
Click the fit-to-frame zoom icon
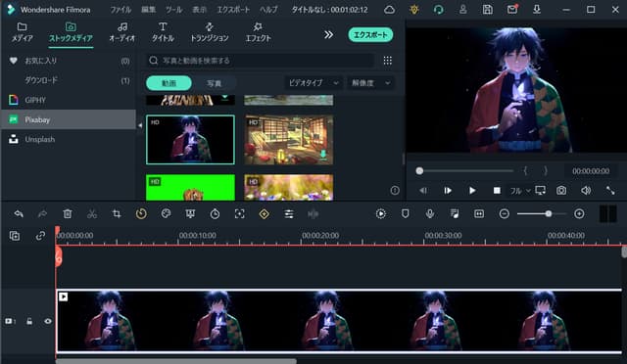coord(239,214)
